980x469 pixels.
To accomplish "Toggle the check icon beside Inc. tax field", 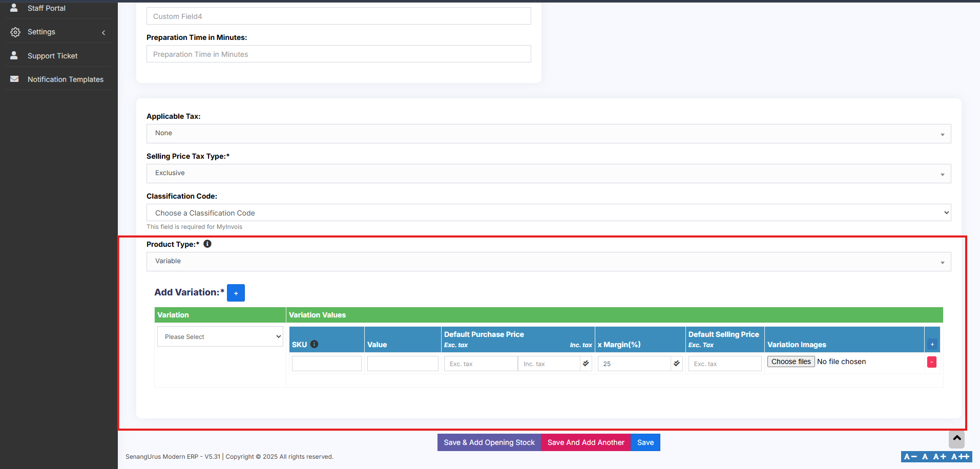I will pos(586,364).
